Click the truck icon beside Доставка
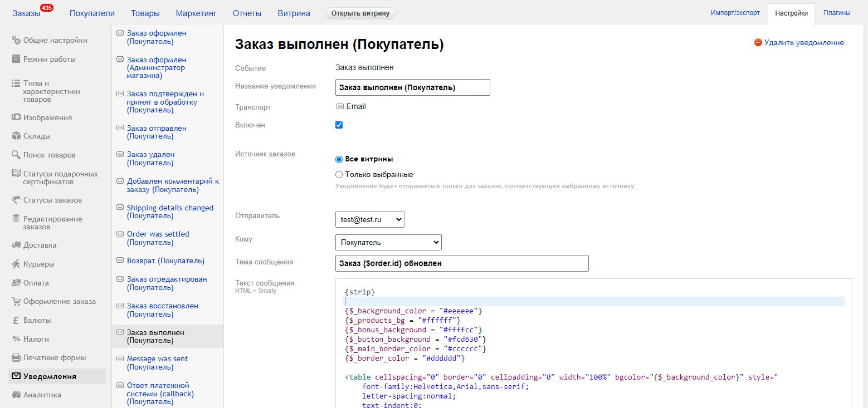This screenshot has width=868, height=408. 16,245
